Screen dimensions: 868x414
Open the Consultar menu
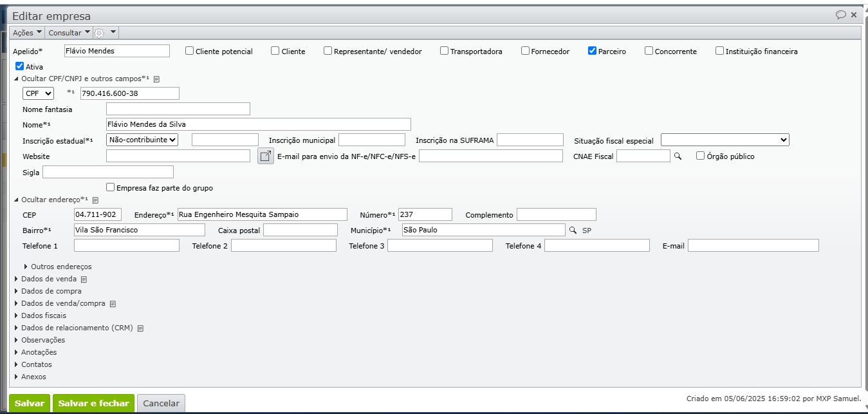(69, 33)
